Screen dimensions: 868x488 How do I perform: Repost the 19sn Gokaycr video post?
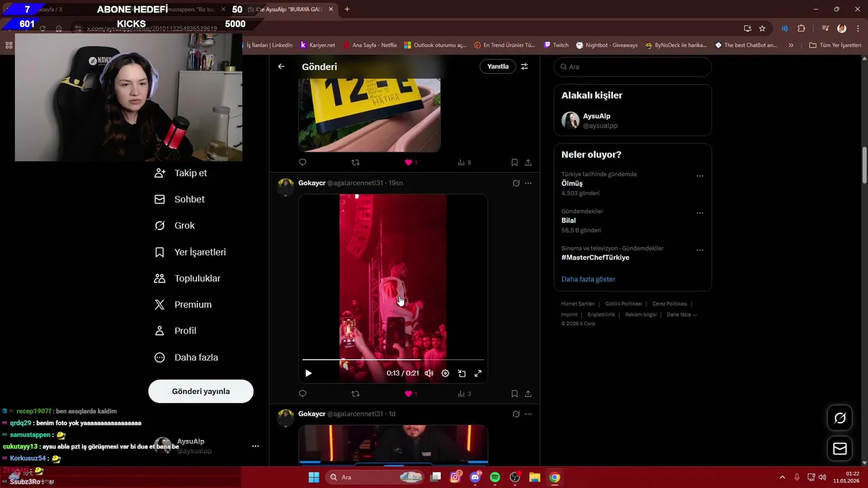(x=355, y=393)
